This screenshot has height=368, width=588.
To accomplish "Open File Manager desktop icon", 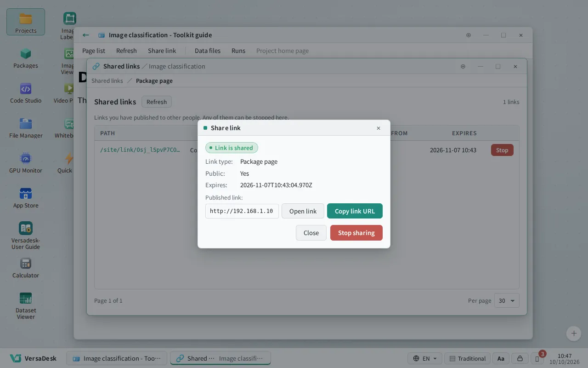I will [x=26, y=127].
